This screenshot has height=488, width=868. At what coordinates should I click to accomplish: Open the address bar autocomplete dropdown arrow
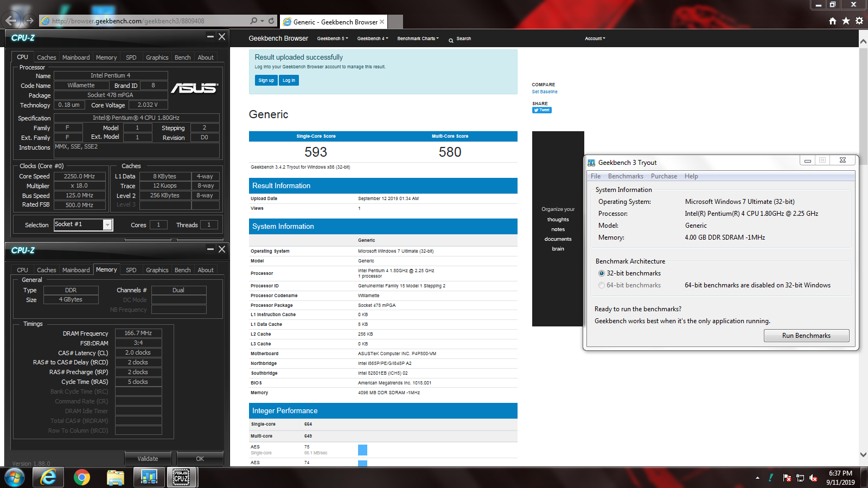(x=263, y=21)
